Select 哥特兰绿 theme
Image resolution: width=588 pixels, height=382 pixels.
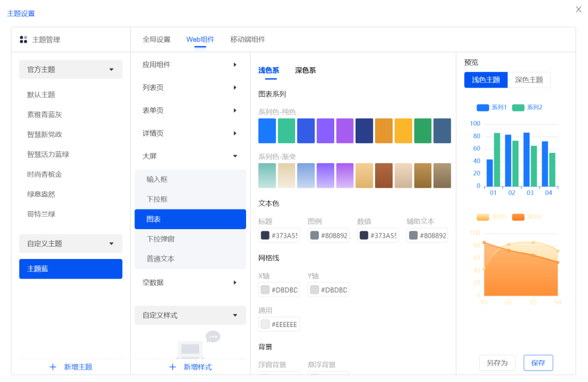pos(41,214)
